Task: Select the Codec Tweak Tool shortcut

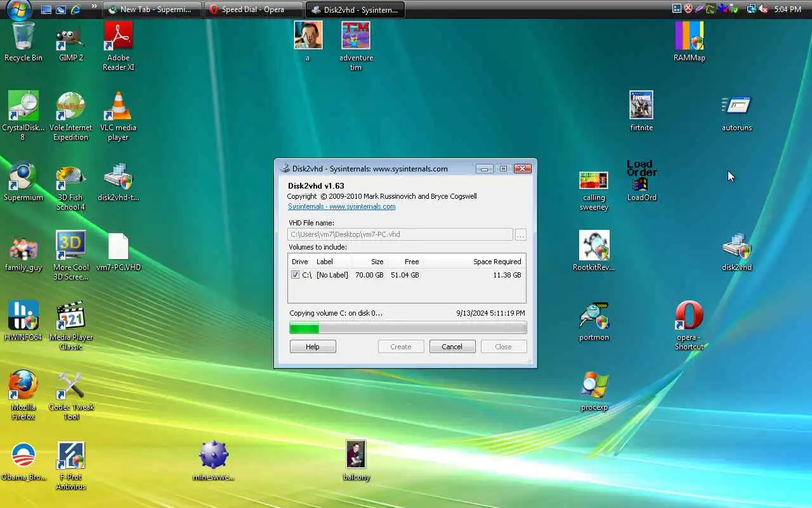Action: (x=71, y=396)
